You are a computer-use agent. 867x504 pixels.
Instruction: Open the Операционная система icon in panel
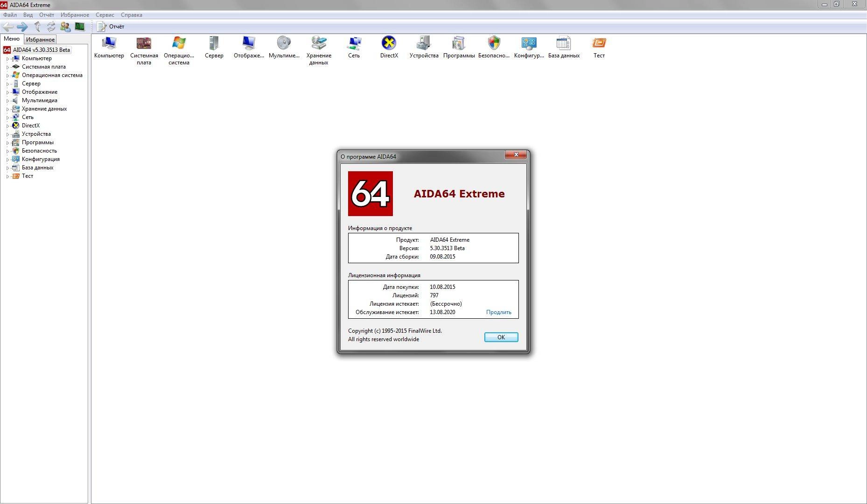pyautogui.click(x=179, y=50)
